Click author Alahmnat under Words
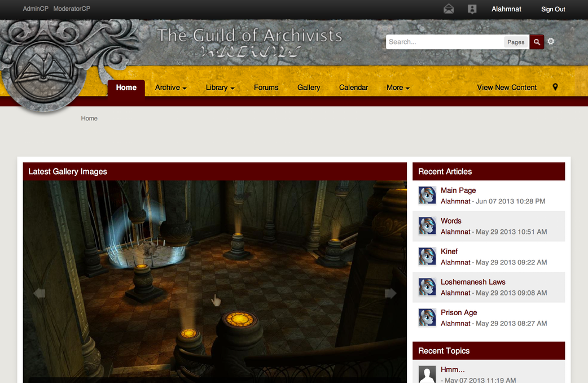Image resolution: width=588 pixels, height=383 pixels. point(455,232)
